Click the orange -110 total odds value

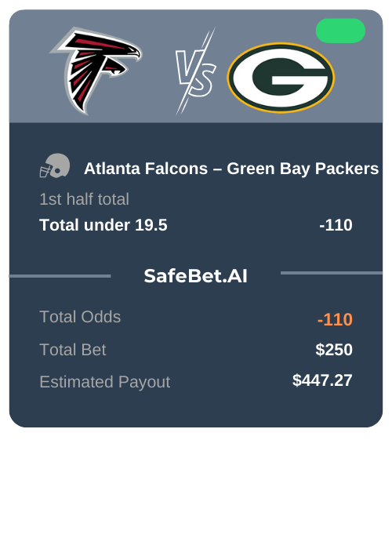pyautogui.click(x=335, y=319)
